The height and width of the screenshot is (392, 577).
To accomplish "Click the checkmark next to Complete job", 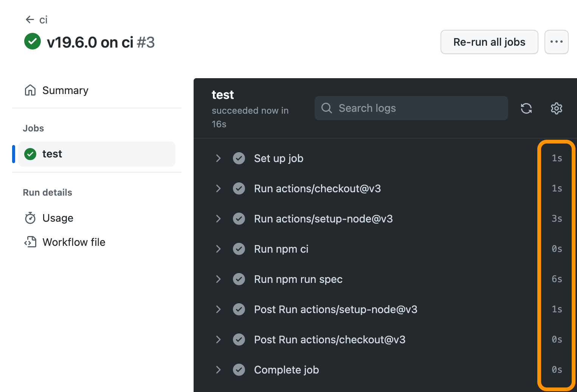I will pos(239,370).
